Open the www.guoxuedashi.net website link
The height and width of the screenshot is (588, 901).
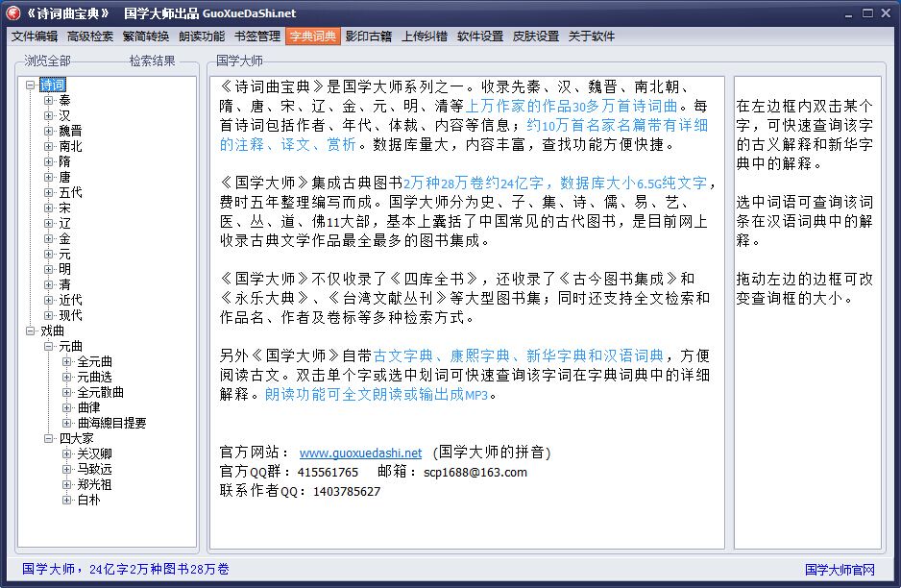[360, 453]
